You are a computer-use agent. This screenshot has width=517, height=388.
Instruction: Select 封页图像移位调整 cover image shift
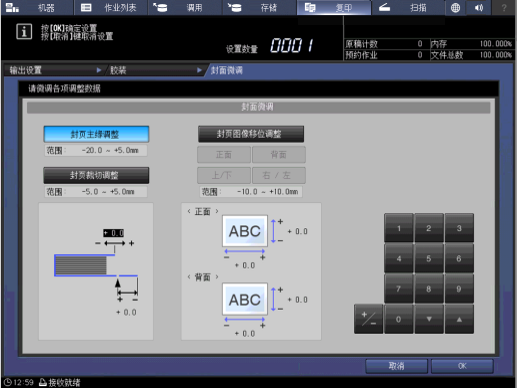[251, 134]
